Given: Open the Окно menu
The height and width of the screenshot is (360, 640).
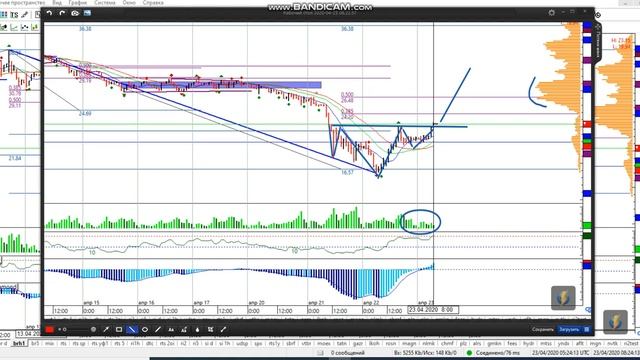Looking at the screenshot, I should point(129,2).
